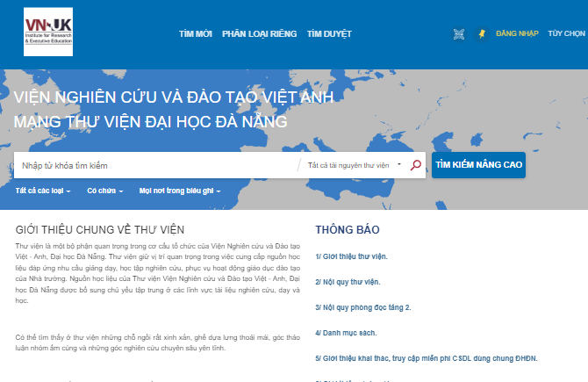Image resolution: width=588 pixels, height=382 pixels.
Task: Expand the Có chứa filter dropdown
Action: tap(105, 191)
